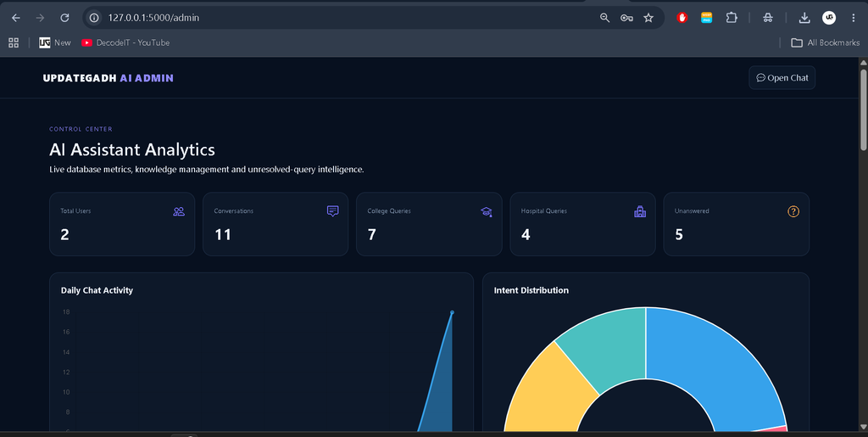Click the yellow-blue extension icon in toolbar
The image size is (868, 437).
tap(706, 18)
